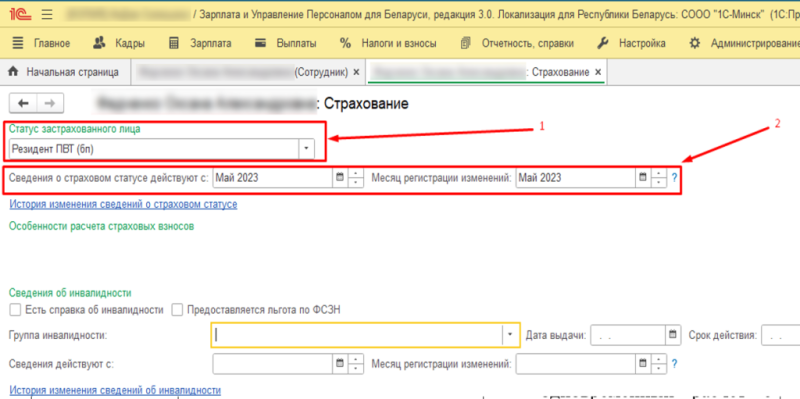
Task: Open calendar for Дата выдачи
Action: [673, 335]
